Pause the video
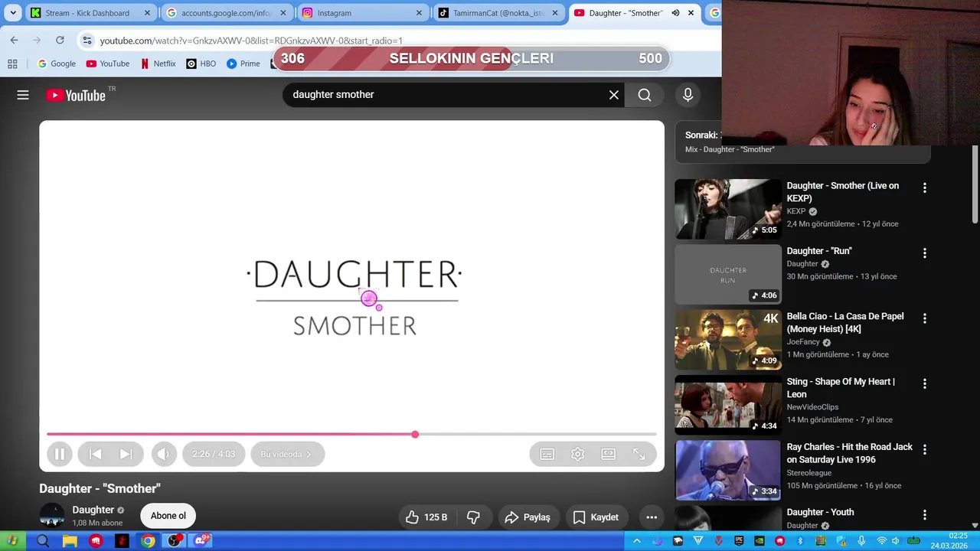 click(x=59, y=454)
